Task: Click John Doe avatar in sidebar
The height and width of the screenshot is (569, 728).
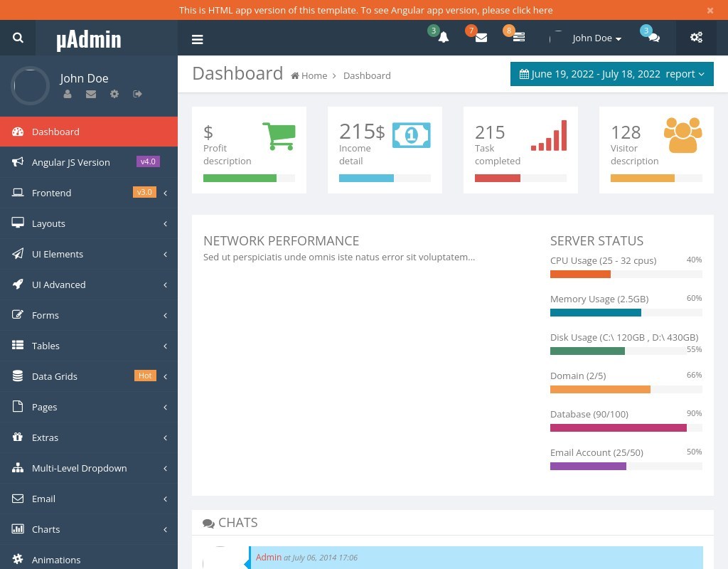Action: click(30, 85)
